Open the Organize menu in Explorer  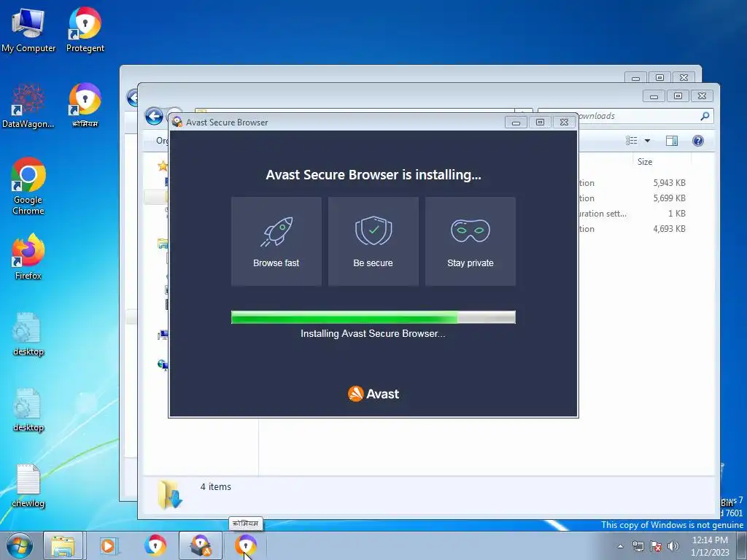click(x=162, y=141)
